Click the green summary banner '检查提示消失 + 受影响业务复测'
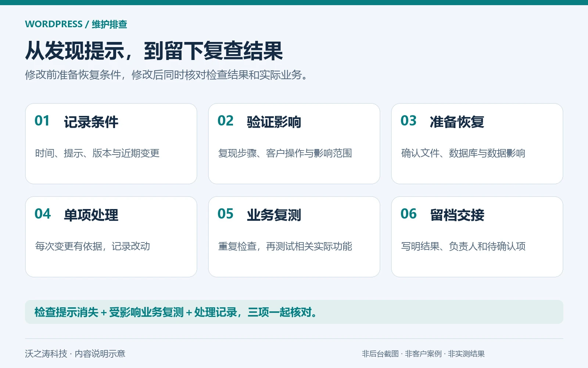Viewport: 588px width, 368px height. tap(294, 312)
